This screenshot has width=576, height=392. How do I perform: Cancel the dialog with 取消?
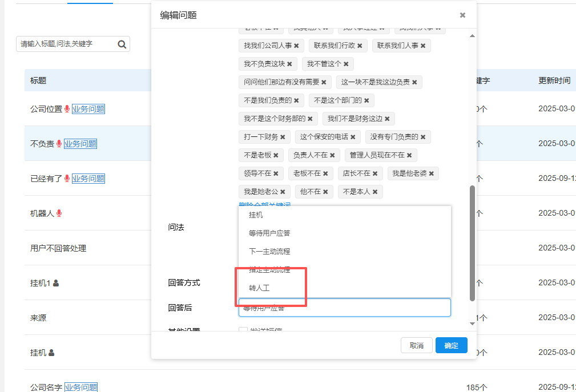pos(417,345)
